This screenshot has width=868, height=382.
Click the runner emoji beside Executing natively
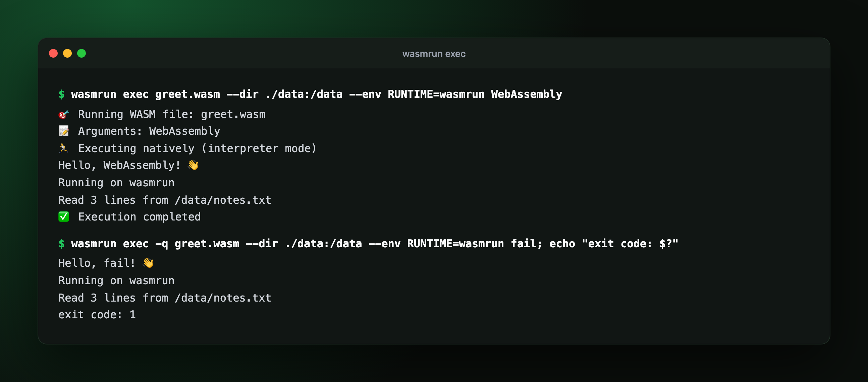(64, 148)
